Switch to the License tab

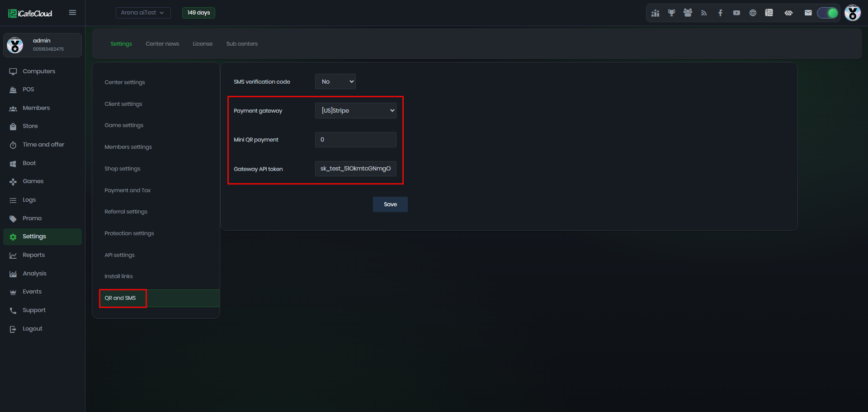point(203,44)
